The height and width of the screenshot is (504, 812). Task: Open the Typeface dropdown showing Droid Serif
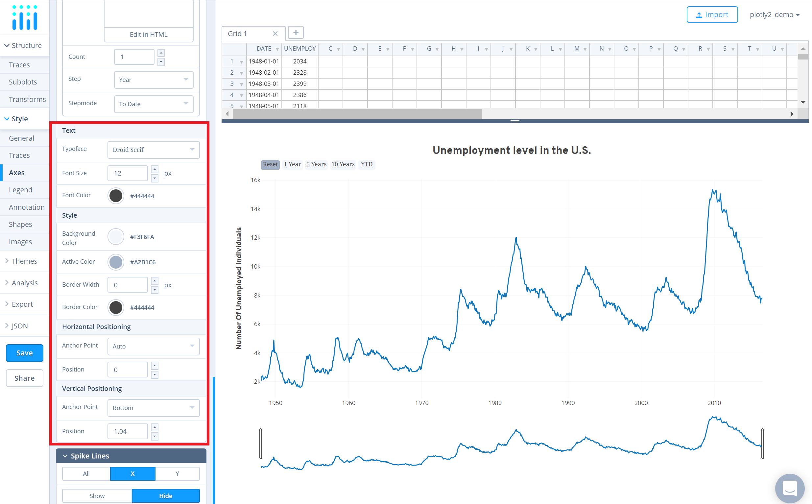point(153,150)
